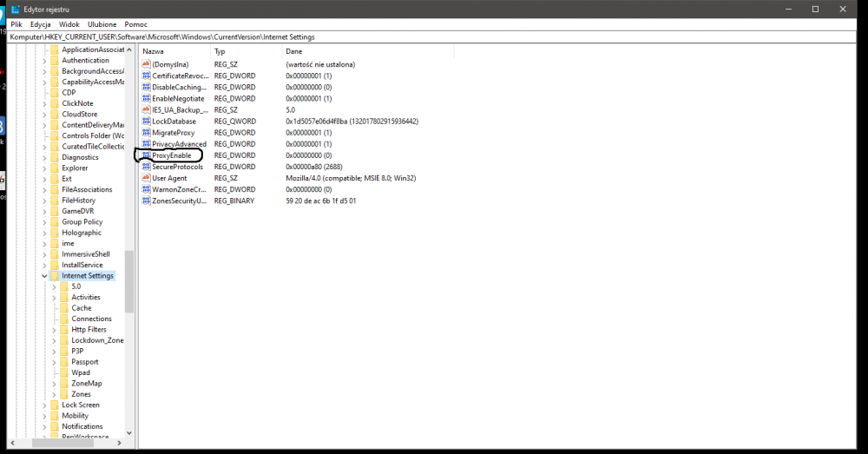The width and height of the screenshot is (868, 454).
Task: Click the User Agent string value icon
Action: coord(146,178)
